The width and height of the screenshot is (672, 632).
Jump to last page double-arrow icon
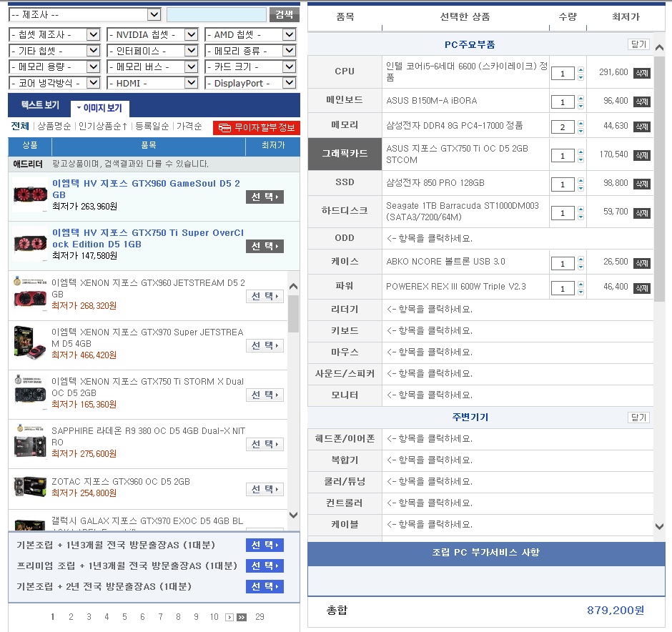242,617
